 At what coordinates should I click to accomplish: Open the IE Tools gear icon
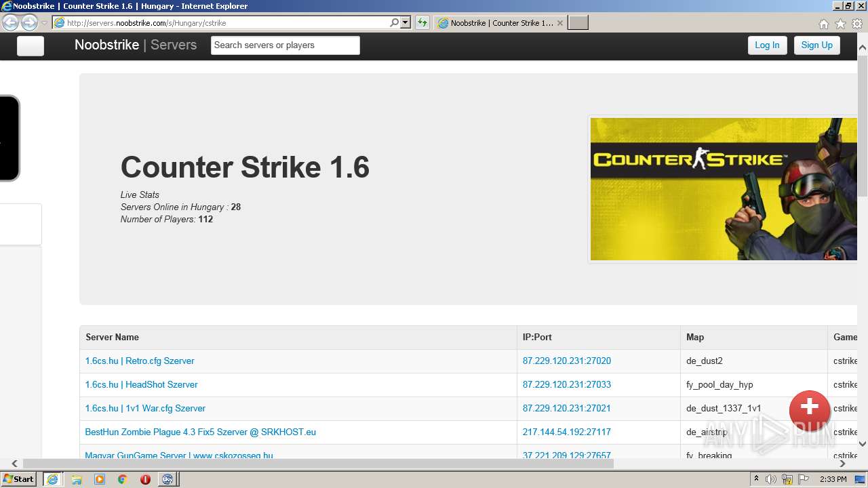pyautogui.click(x=857, y=24)
